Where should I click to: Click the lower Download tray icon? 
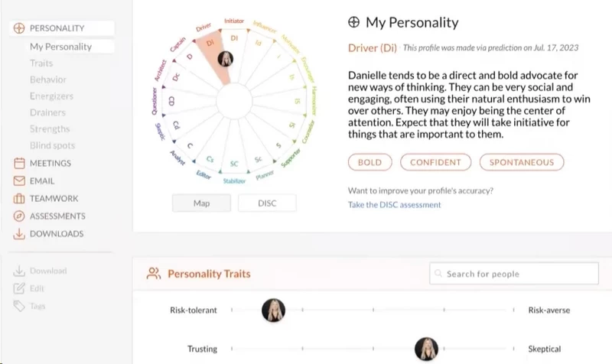[19, 271]
